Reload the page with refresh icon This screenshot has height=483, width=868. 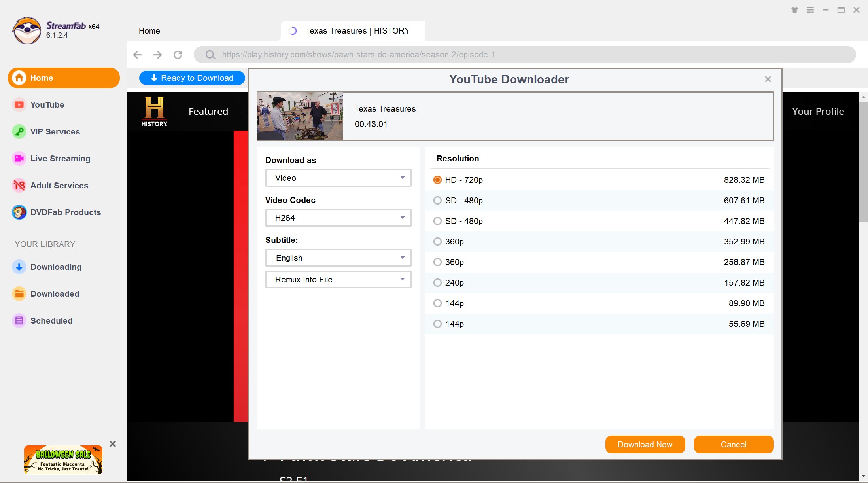(178, 55)
